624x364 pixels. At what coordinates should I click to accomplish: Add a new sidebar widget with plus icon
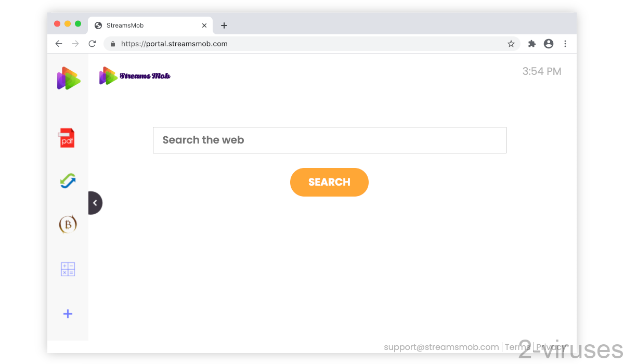point(68,314)
